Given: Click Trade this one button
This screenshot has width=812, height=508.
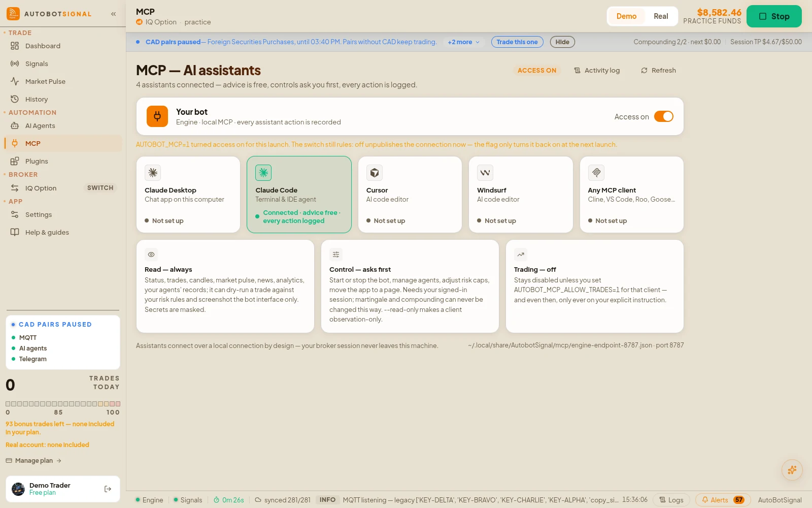Looking at the screenshot, I should 517,42.
